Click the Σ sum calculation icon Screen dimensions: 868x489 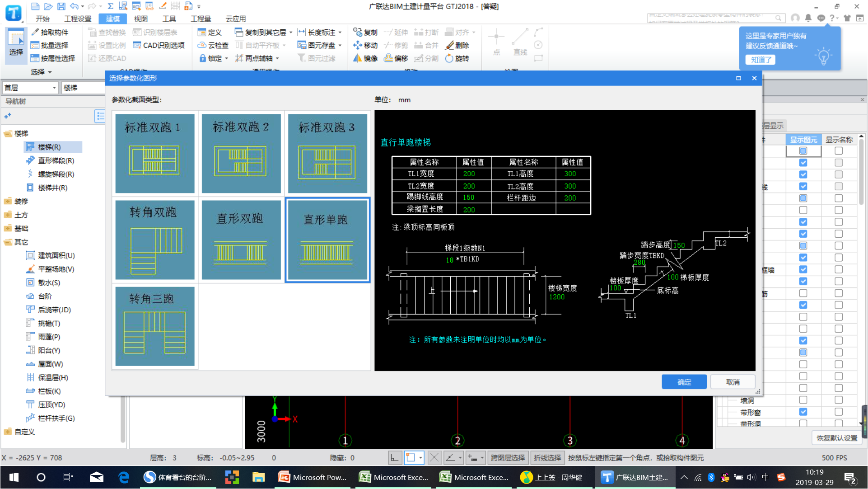tap(110, 6)
